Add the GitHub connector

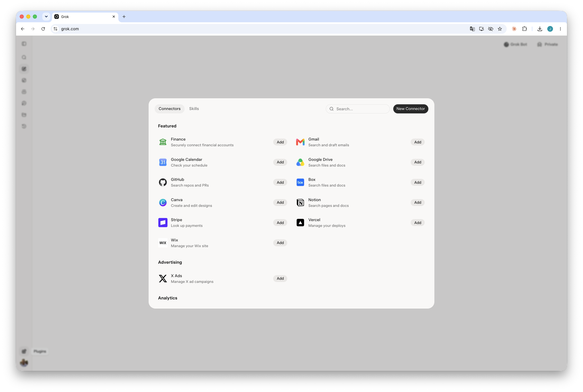280,183
